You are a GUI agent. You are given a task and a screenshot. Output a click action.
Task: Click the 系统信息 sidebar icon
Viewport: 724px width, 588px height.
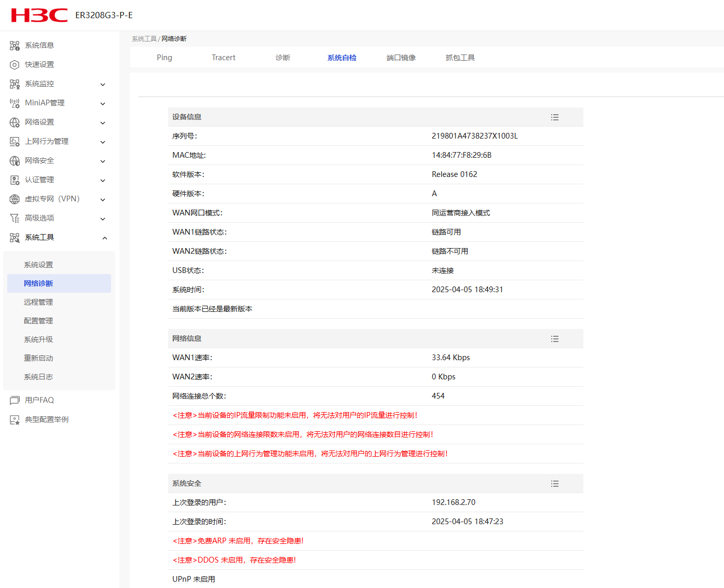pos(15,46)
